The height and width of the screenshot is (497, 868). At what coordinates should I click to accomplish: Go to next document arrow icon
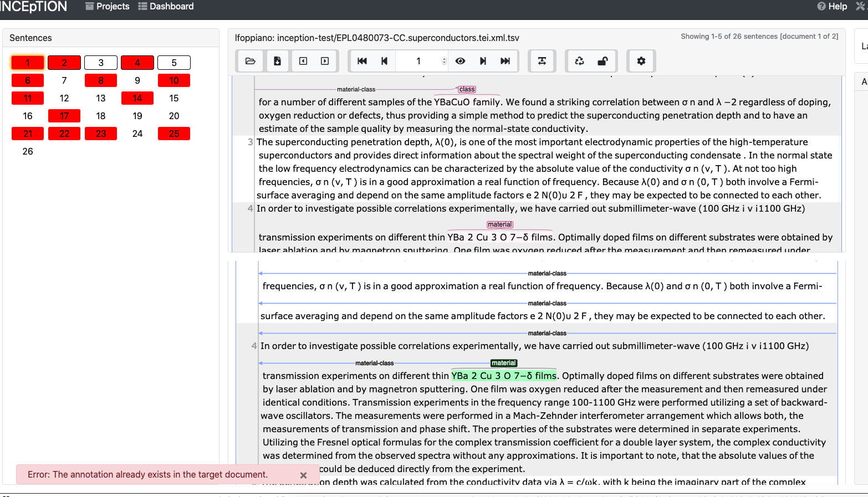tap(325, 61)
